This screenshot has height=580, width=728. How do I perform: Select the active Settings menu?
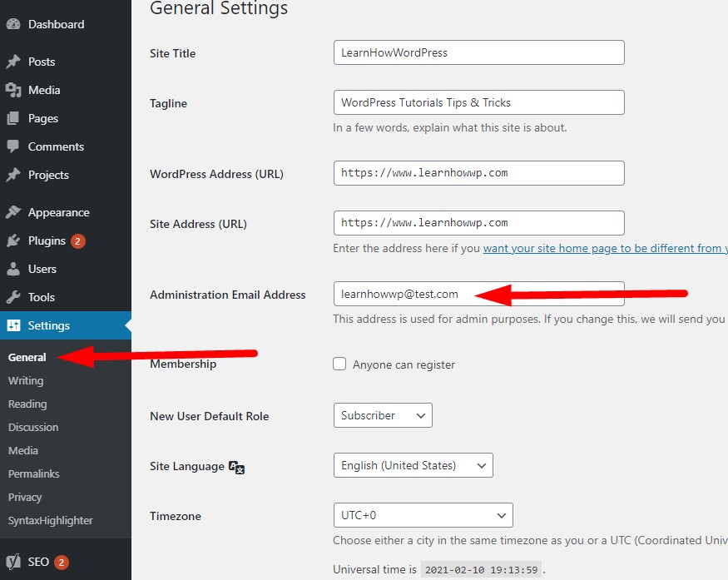coord(66,325)
